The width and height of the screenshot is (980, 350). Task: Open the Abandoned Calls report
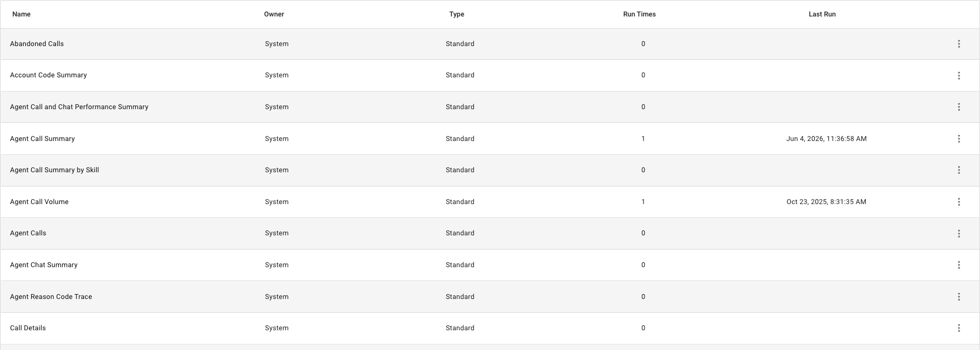pyautogui.click(x=37, y=44)
